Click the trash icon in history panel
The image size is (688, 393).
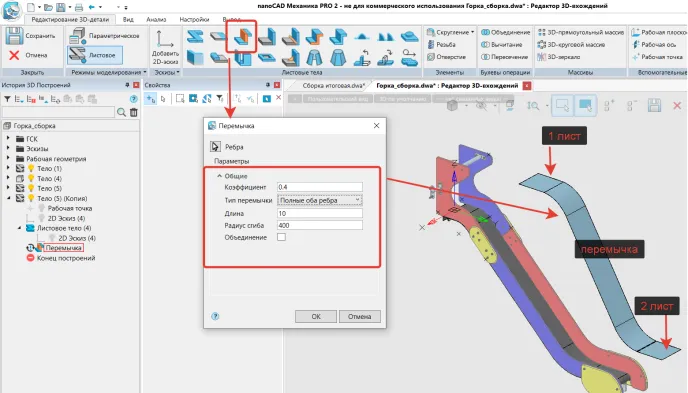[134, 113]
